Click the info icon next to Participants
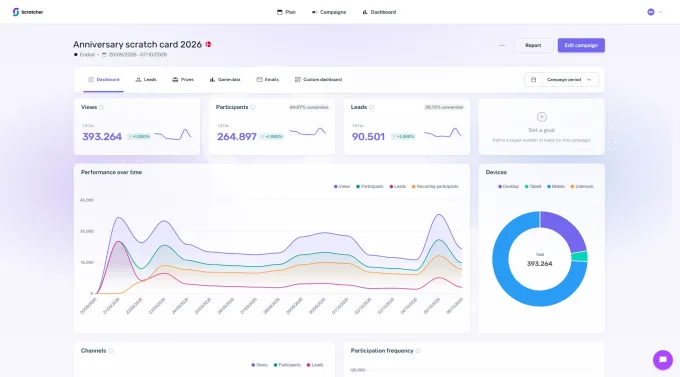680x377 pixels. [253, 107]
